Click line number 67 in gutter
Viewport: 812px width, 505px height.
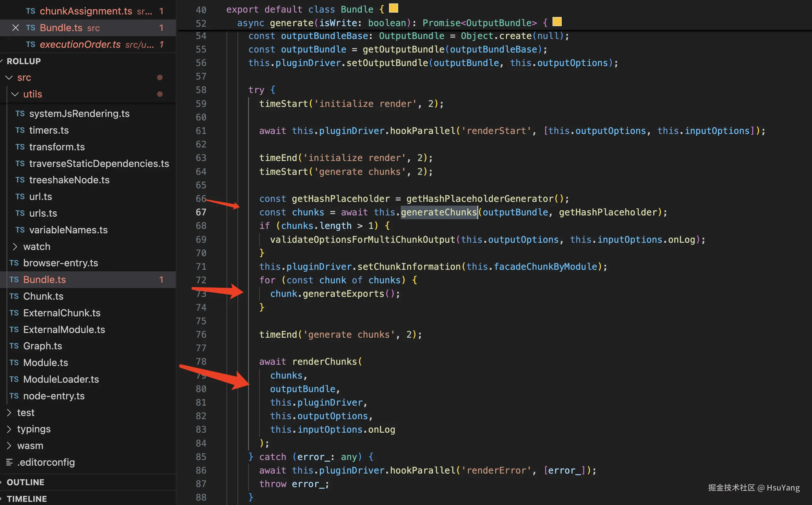[201, 213]
